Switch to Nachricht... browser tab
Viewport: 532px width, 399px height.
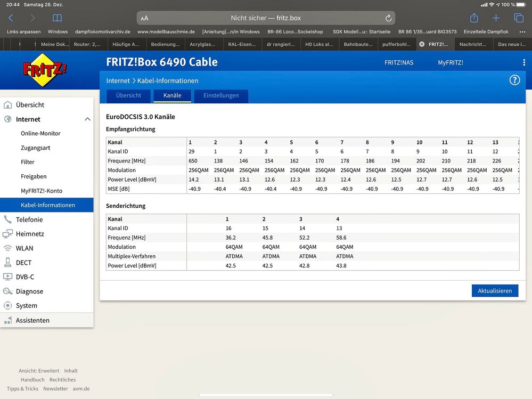tap(473, 44)
